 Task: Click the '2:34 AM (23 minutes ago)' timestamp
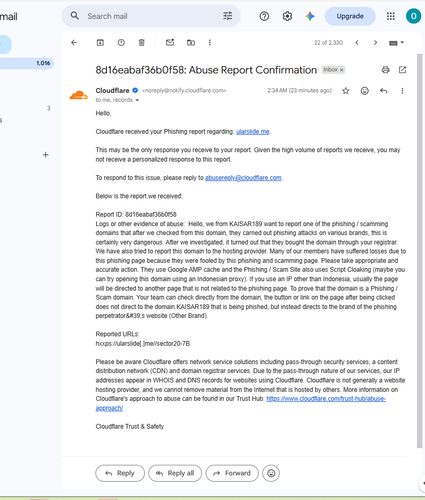point(299,91)
